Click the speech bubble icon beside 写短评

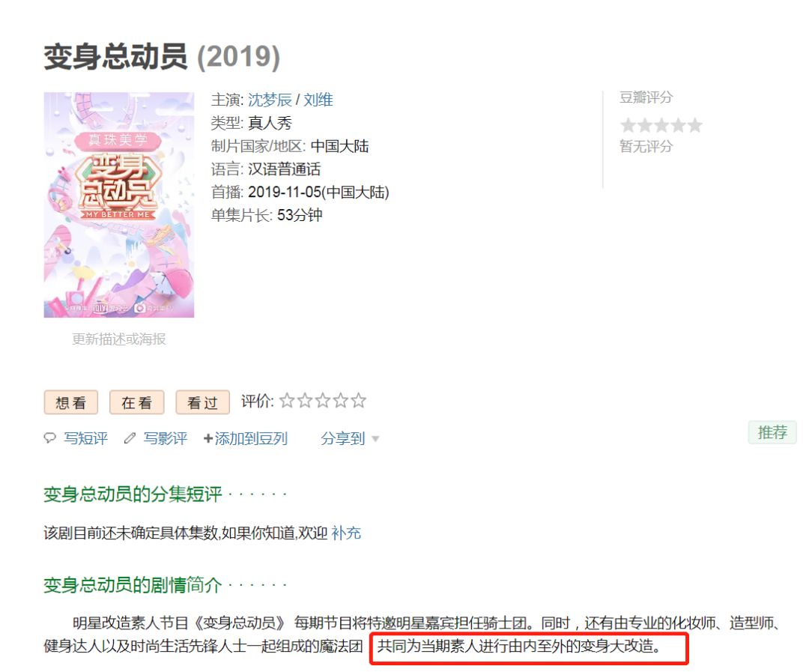click(49, 439)
